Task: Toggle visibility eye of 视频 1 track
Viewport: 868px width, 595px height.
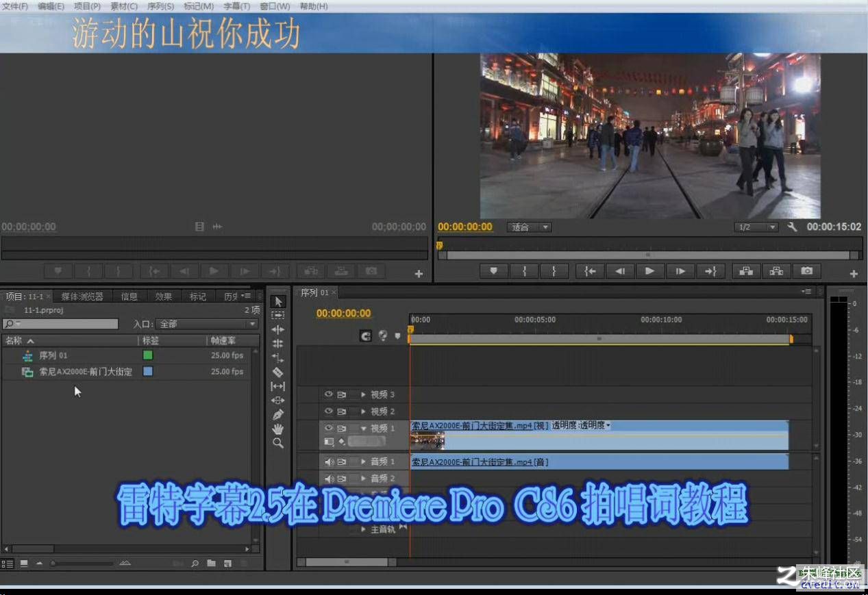Action: 328,428
